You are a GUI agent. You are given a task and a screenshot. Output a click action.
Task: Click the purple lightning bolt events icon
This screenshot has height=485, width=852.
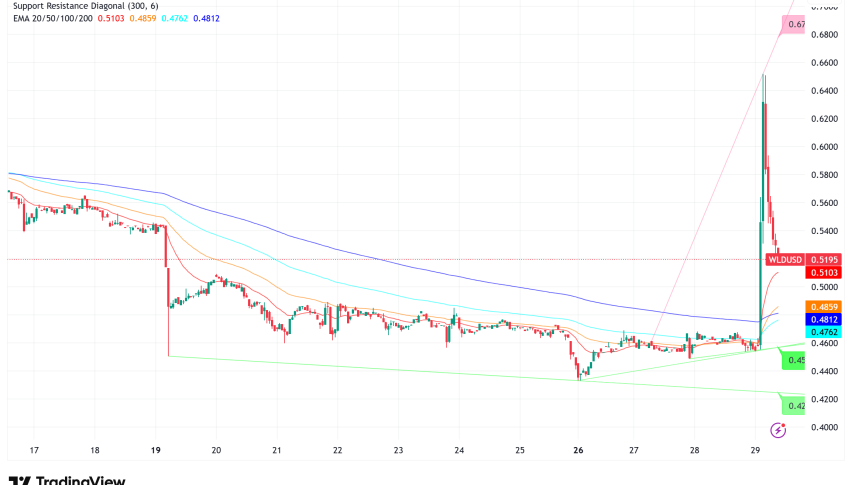[x=778, y=430]
